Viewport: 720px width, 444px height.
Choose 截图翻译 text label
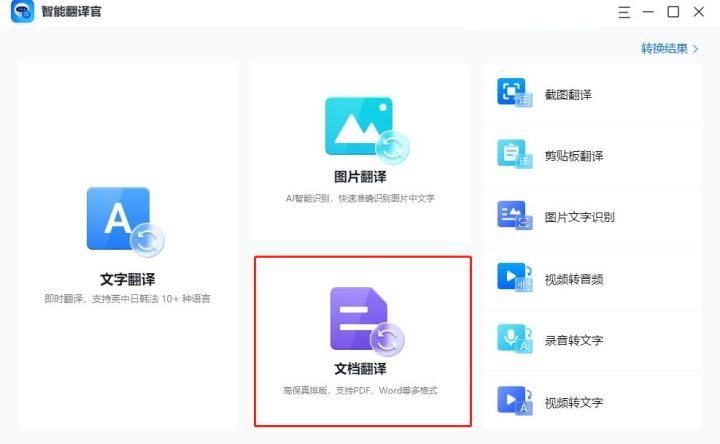(568, 94)
